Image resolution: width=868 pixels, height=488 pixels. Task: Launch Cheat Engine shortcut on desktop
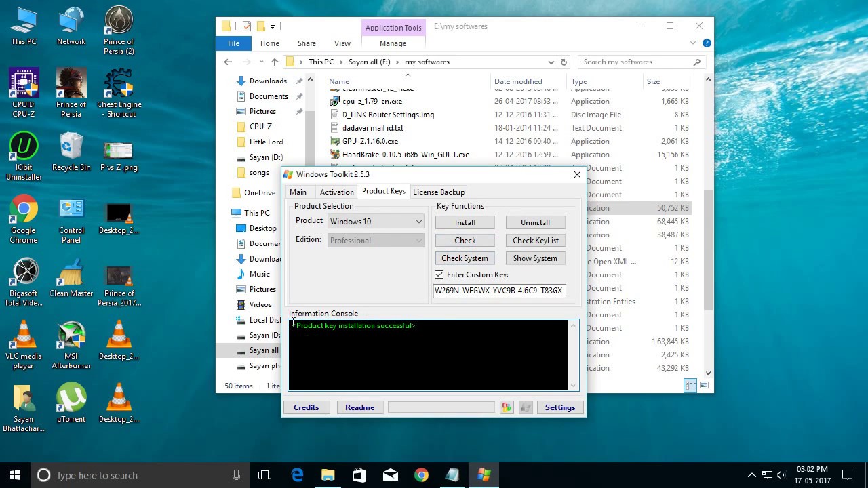tap(119, 94)
